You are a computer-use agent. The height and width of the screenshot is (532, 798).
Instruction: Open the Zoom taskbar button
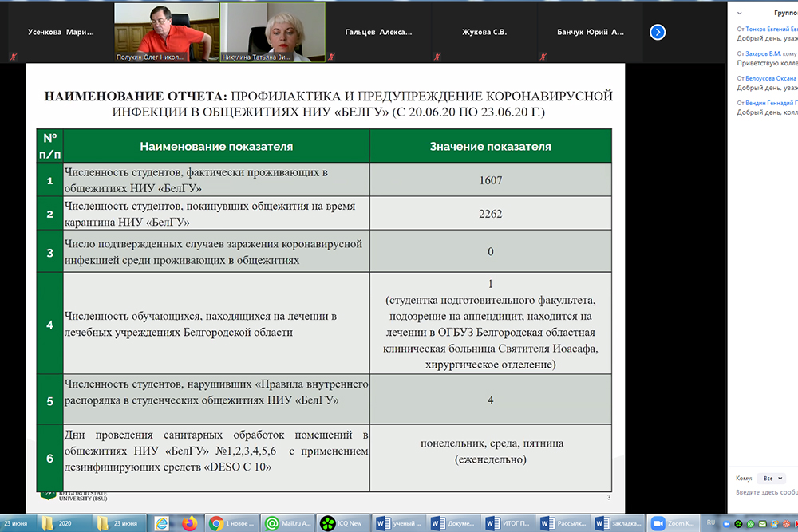(673, 523)
